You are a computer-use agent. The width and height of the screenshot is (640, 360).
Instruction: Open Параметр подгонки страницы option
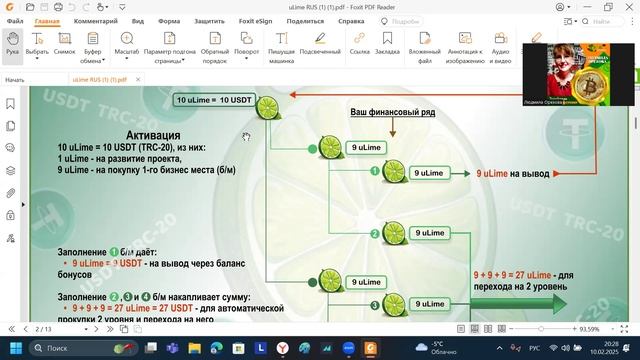coord(169,47)
